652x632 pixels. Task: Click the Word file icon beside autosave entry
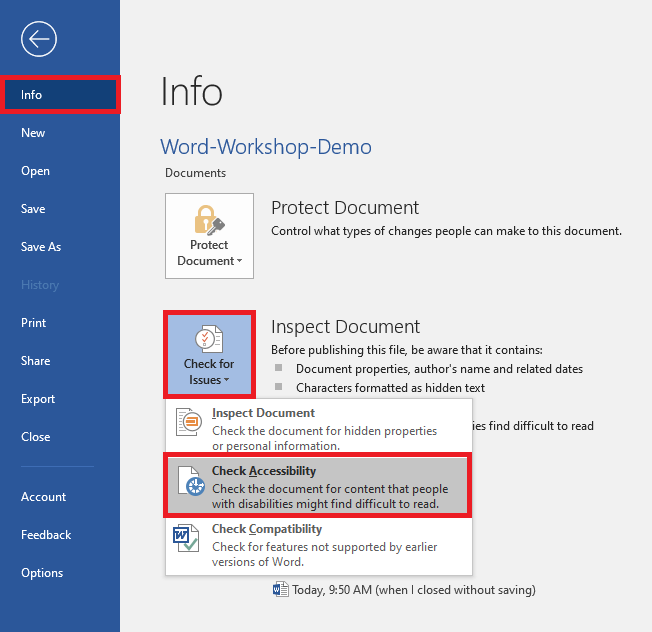280,590
